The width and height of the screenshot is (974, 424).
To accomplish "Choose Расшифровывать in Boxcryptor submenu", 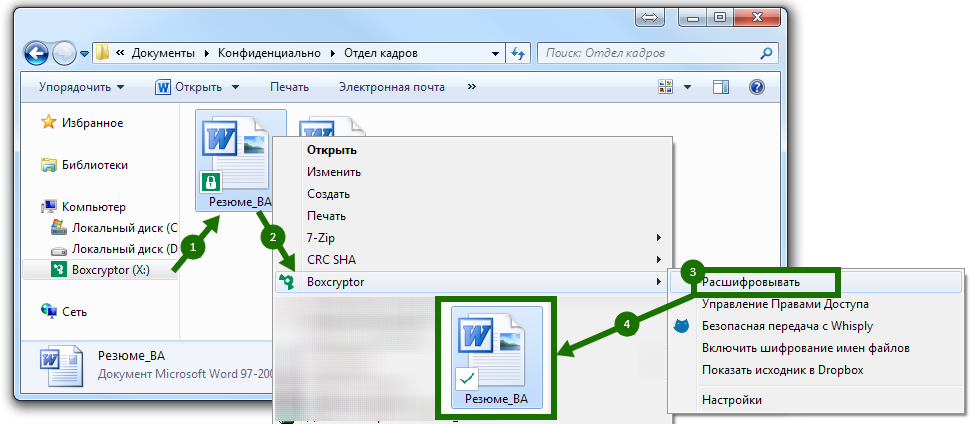I will click(816, 282).
